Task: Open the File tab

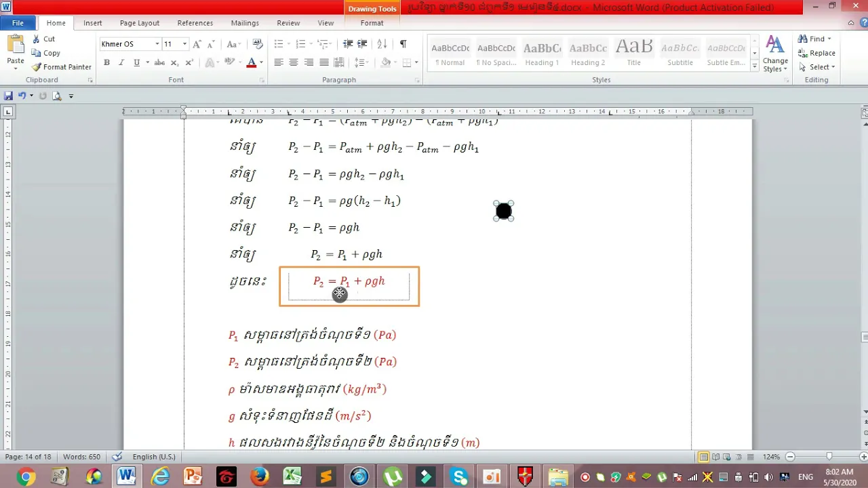Action: pyautogui.click(x=18, y=23)
